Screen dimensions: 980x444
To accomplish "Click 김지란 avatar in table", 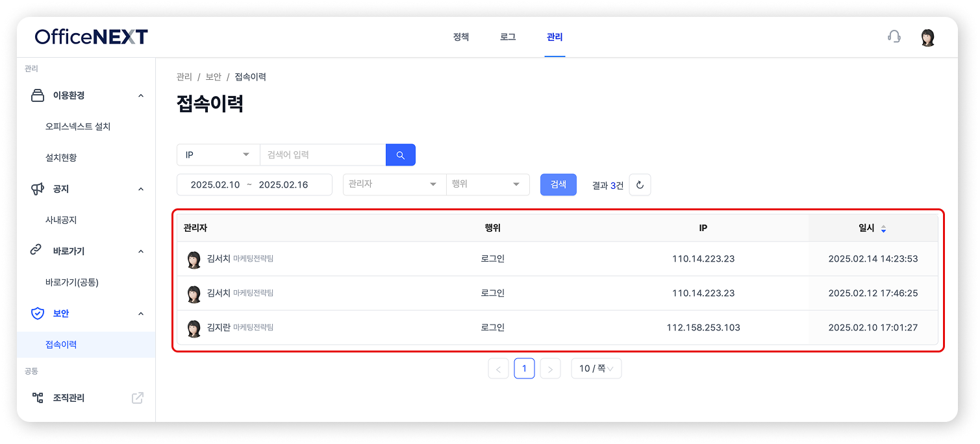I will [194, 328].
